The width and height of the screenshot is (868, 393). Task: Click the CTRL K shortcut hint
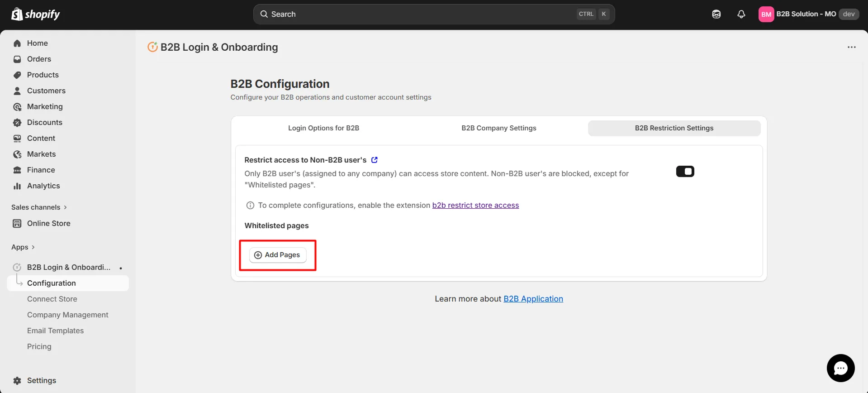[x=594, y=14]
